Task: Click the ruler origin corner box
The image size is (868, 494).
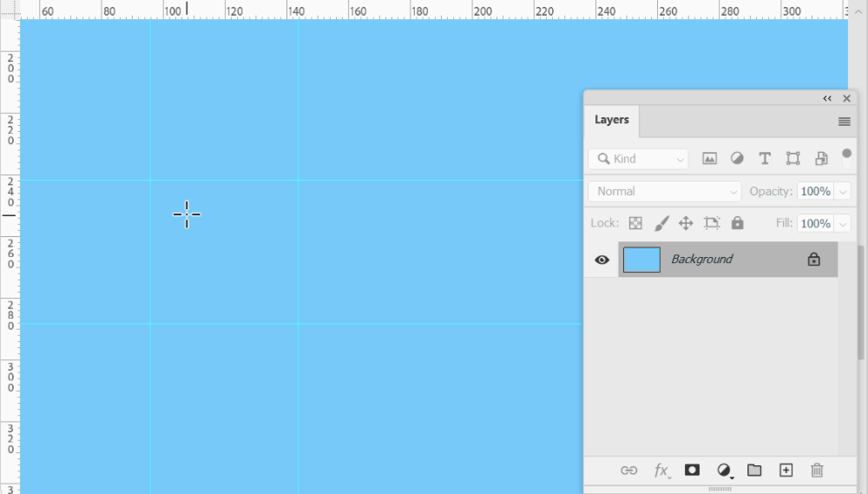Action: coord(10,10)
